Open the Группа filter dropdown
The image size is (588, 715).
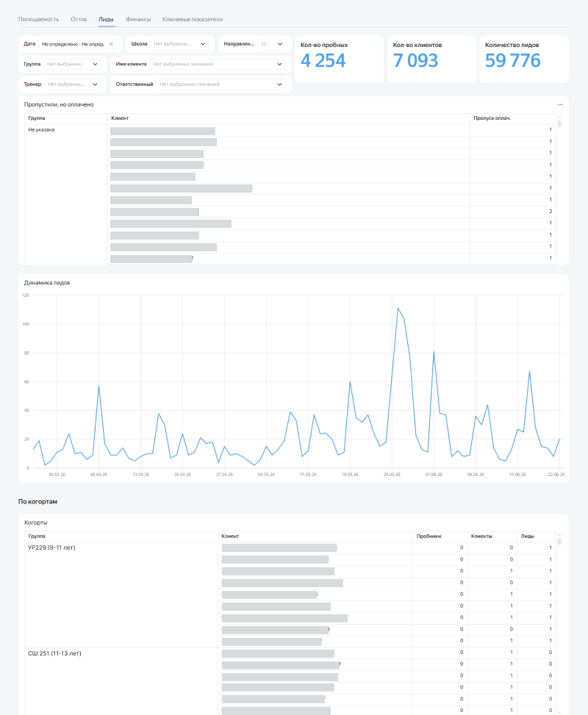73,64
